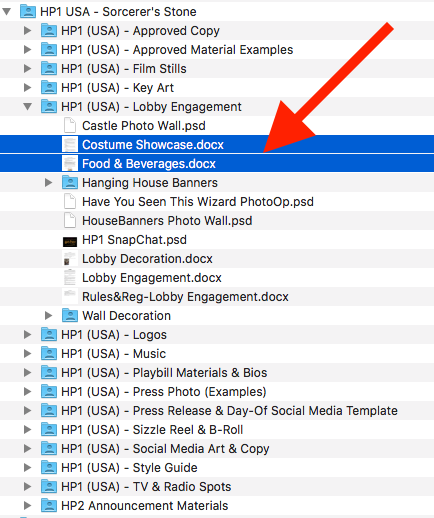Click the Lobby Engagement folder icon
The height and width of the screenshot is (518, 434).
click(x=49, y=107)
